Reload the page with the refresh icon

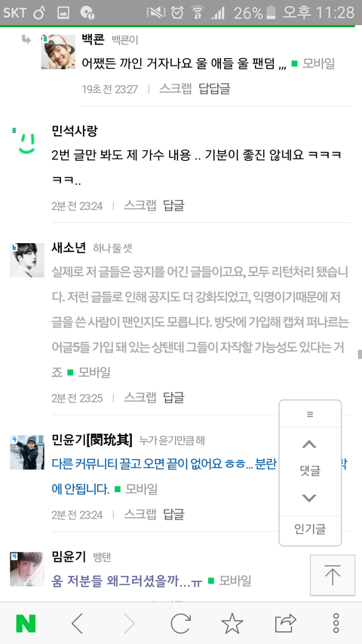coord(180,624)
